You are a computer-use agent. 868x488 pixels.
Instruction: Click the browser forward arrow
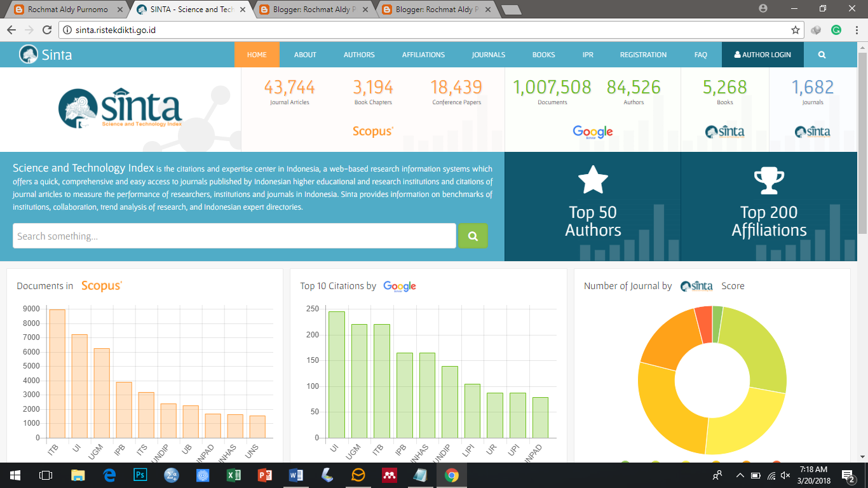tap(29, 30)
